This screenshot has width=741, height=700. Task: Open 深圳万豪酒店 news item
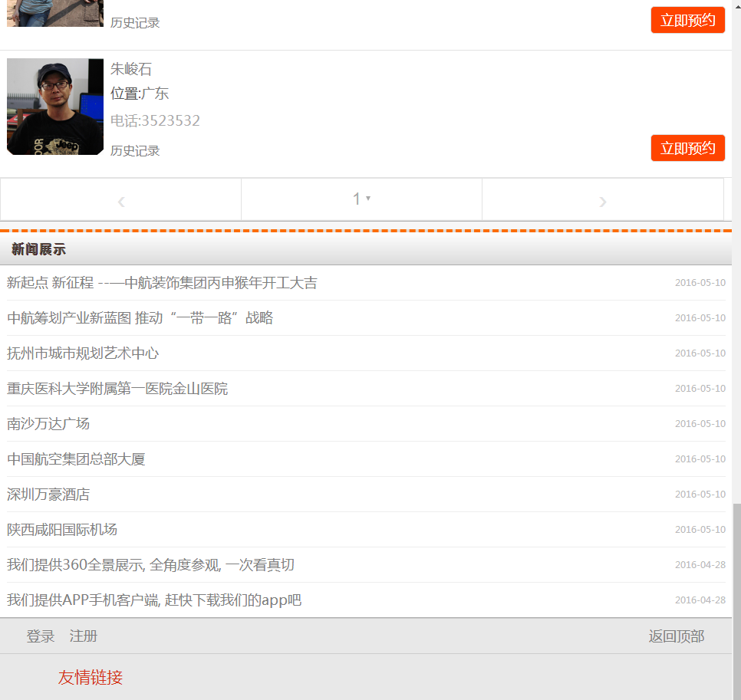coord(48,495)
